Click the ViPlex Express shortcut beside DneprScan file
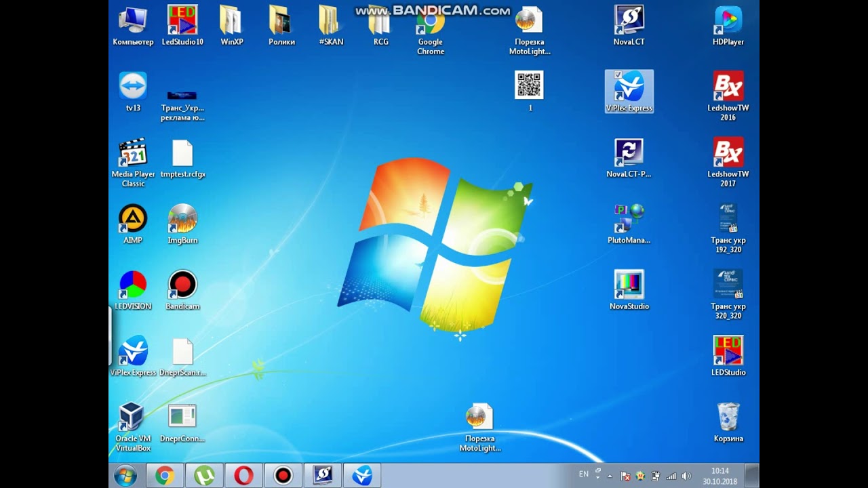Screen dimensions: 868x488 pos(133,356)
